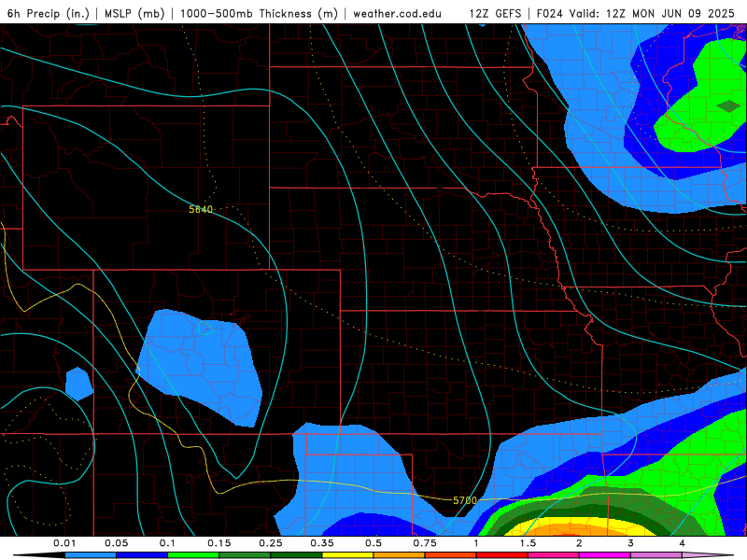The width and height of the screenshot is (747, 560).
Task: Click the 'weather.cod.edu' source text
Action: coord(398,13)
